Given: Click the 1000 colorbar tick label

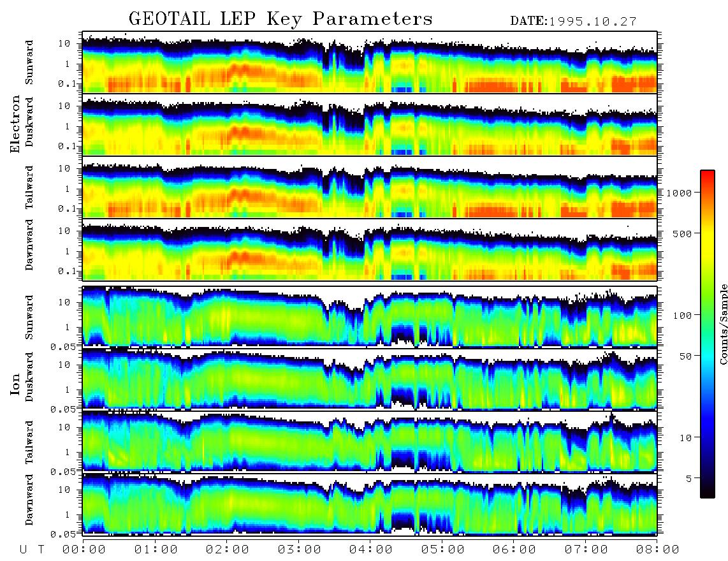Looking at the screenshot, I should tap(679, 193).
